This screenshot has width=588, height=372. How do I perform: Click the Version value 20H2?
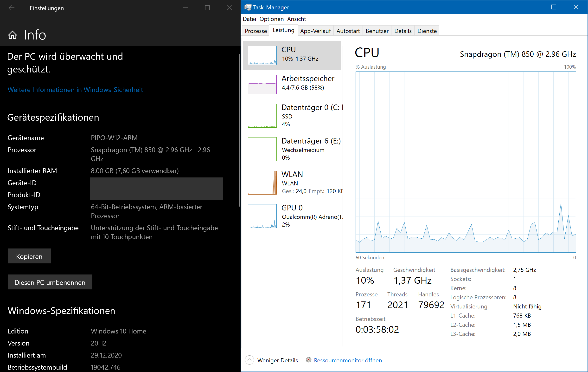(98, 343)
